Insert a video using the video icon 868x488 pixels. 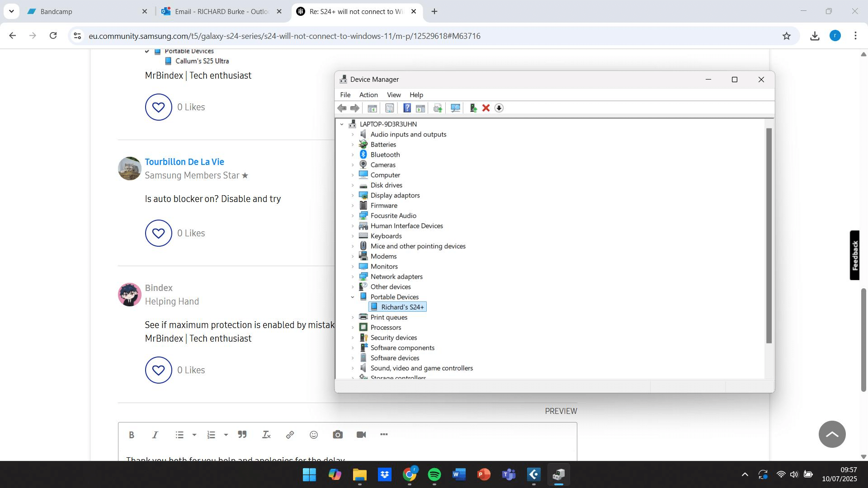click(x=361, y=435)
